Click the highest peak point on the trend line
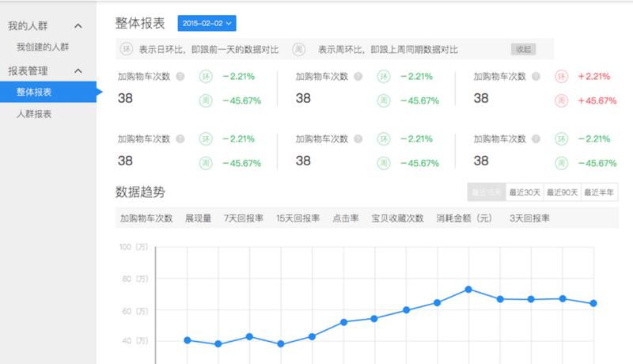This screenshot has width=633, height=364. tap(468, 290)
